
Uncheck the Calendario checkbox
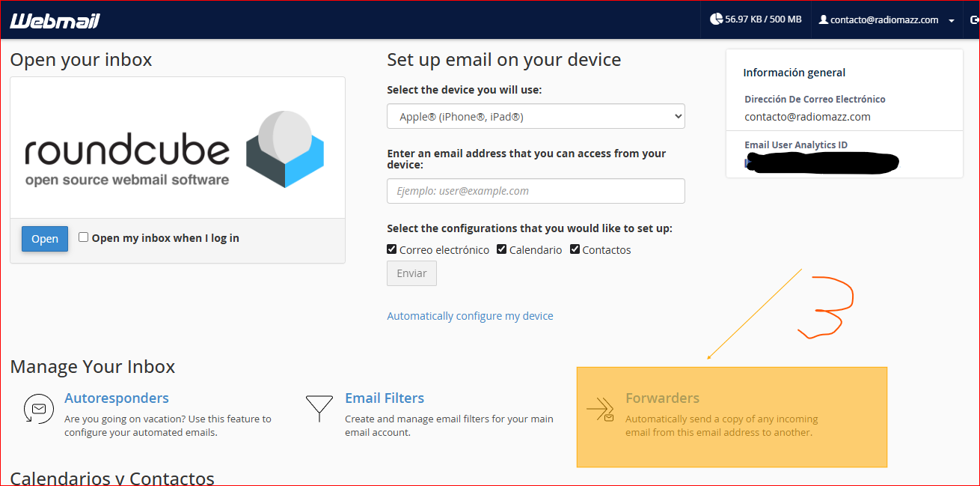click(x=502, y=249)
